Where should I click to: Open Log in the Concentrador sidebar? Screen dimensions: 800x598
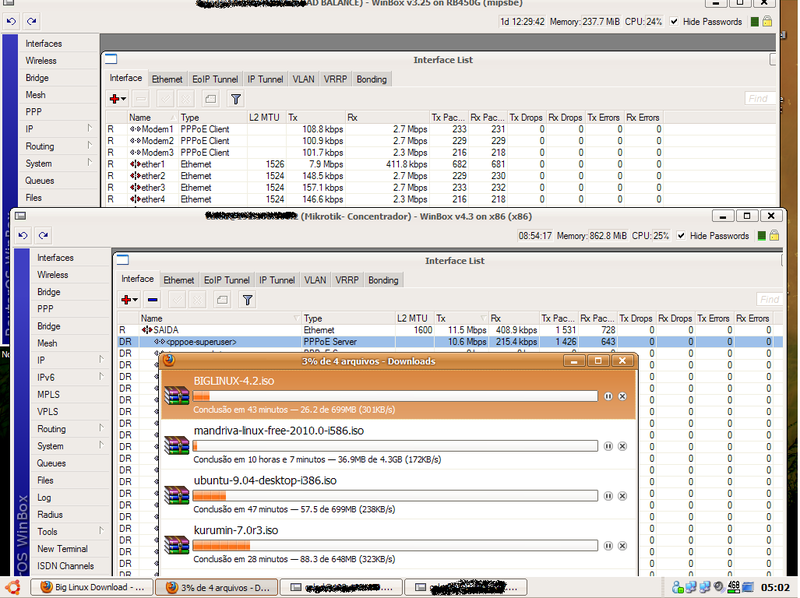pos(44,497)
